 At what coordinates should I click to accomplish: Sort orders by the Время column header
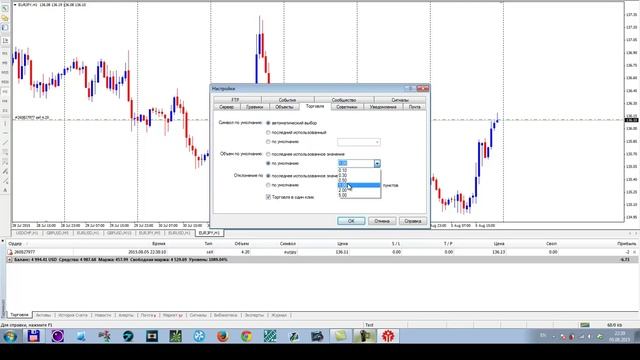click(159, 244)
